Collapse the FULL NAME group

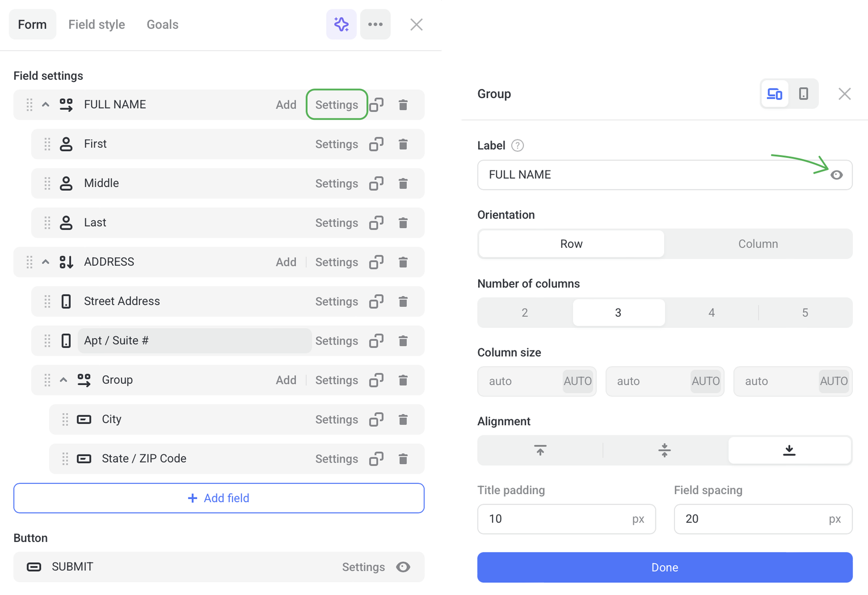tap(46, 105)
